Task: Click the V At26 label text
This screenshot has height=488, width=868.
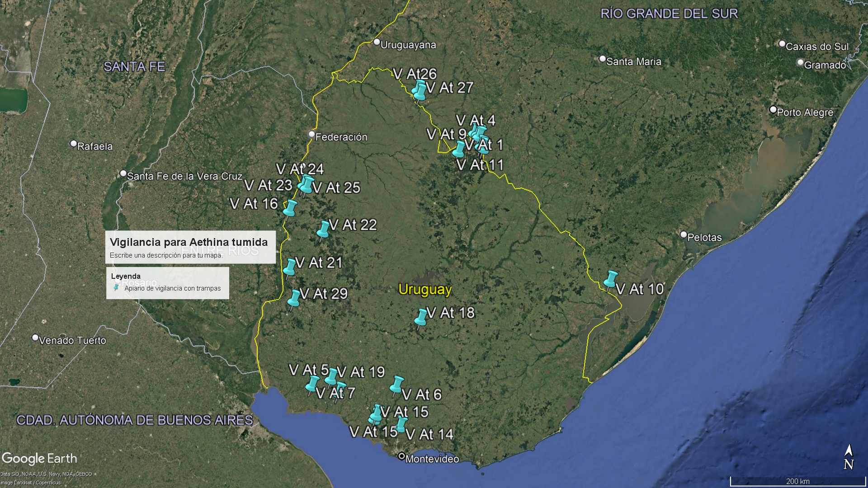Action: 415,74
